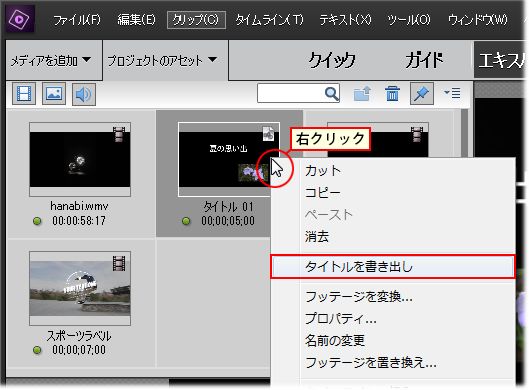Select the hanabi.wmv thumbnail
This screenshot has width=529, height=390.
click(80, 159)
